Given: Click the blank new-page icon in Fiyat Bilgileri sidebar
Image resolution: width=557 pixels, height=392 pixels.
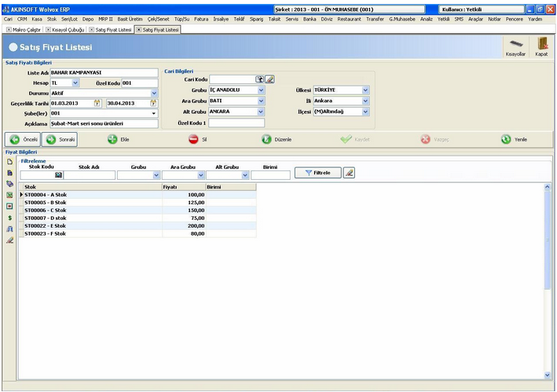Looking at the screenshot, I should pos(9,162).
